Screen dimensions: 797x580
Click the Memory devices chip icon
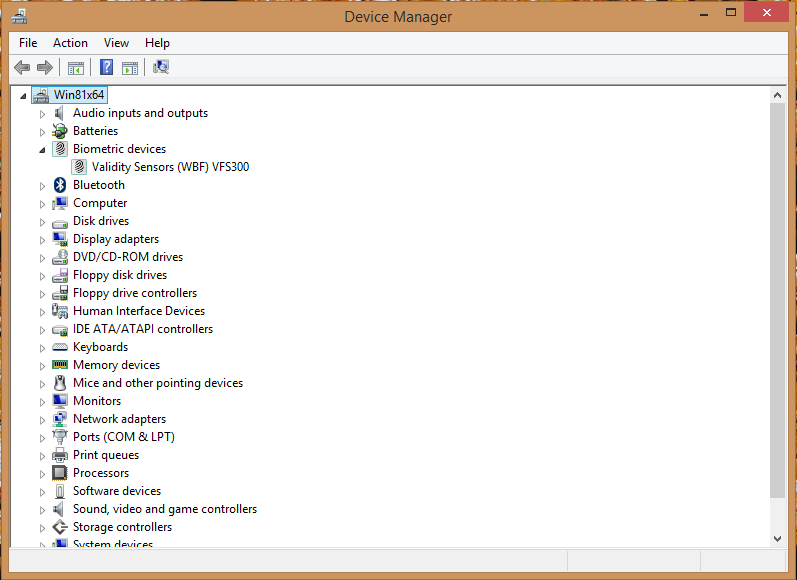[59, 365]
